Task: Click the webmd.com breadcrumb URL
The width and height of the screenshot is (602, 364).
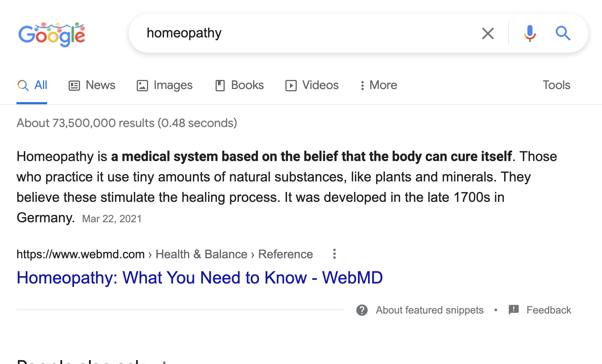Action: 81,254
